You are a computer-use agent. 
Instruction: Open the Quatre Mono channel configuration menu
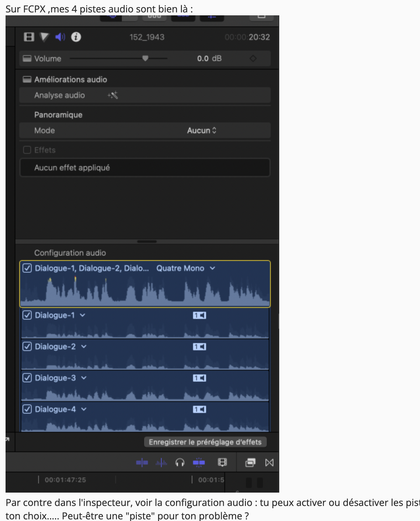(186, 268)
